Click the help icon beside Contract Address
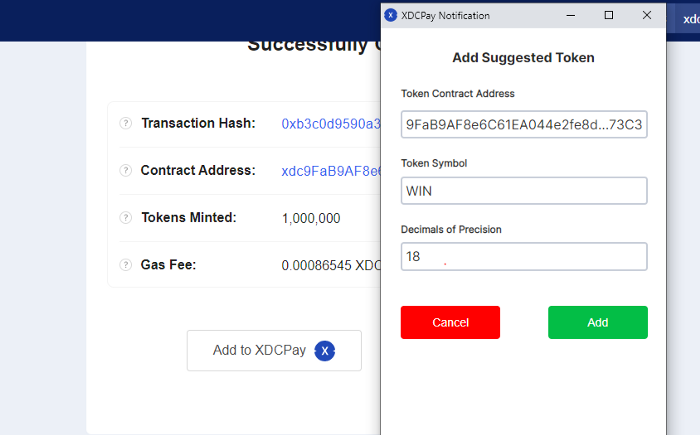Viewport: 700px width, 435px height. (x=126, y=171)
